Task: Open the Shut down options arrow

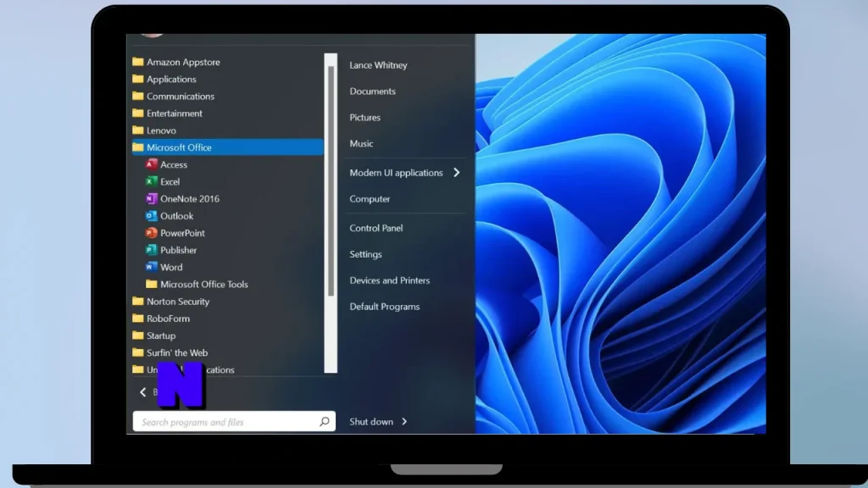Action: click(x=404, y=422)
